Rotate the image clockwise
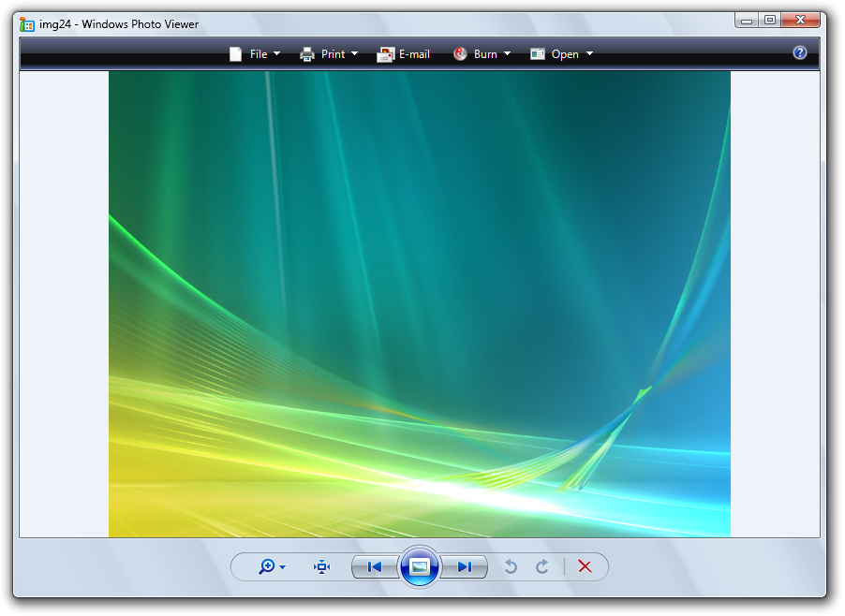The image size is (845, 616). (x=542, y=566)
